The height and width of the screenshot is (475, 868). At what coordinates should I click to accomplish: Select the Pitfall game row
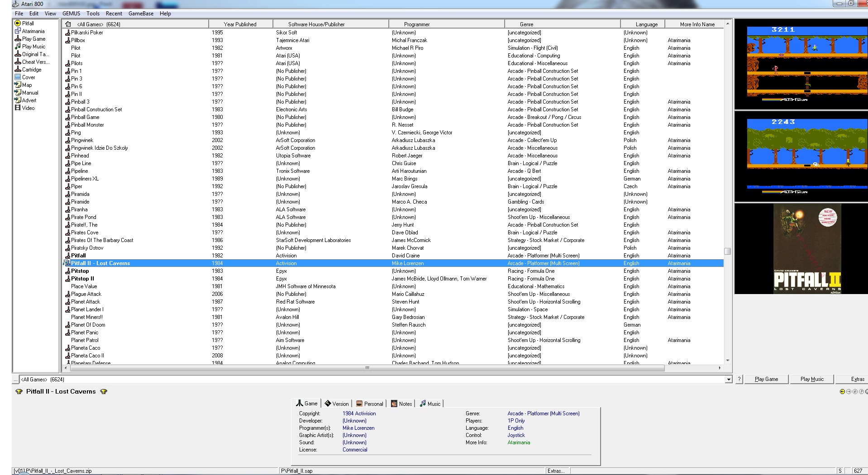(x=393, y=256)
